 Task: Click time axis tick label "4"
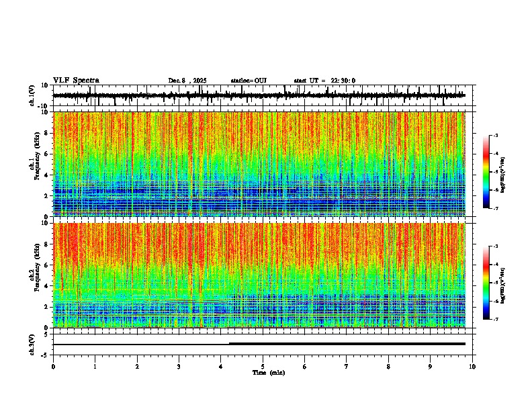click(221, 367)
